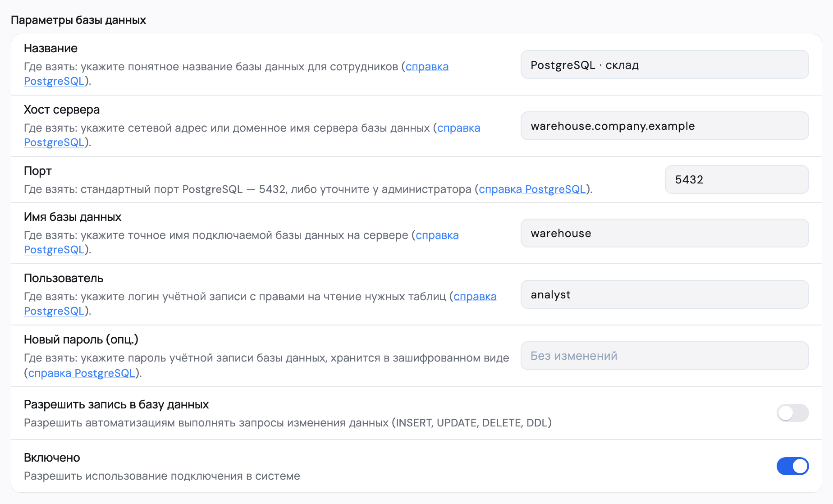Open справка PostgreSQL link under Имя базы данных
The image size is (833, 504).
click(437, 235)
